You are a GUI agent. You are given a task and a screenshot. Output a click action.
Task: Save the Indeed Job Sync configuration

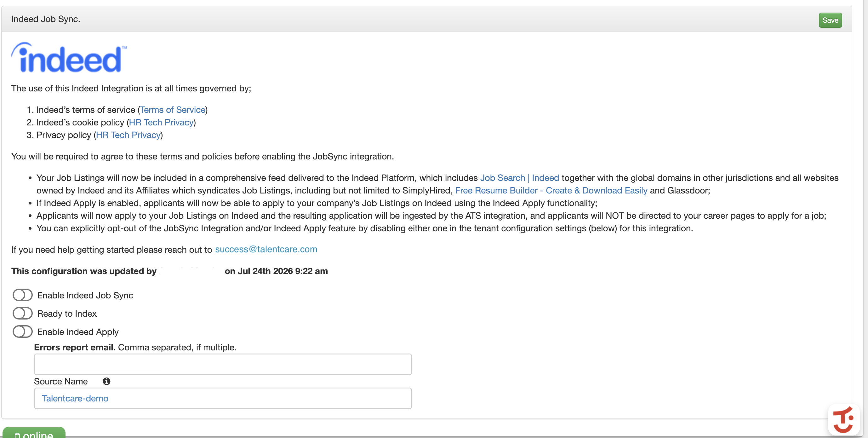(x=830, y=20)
